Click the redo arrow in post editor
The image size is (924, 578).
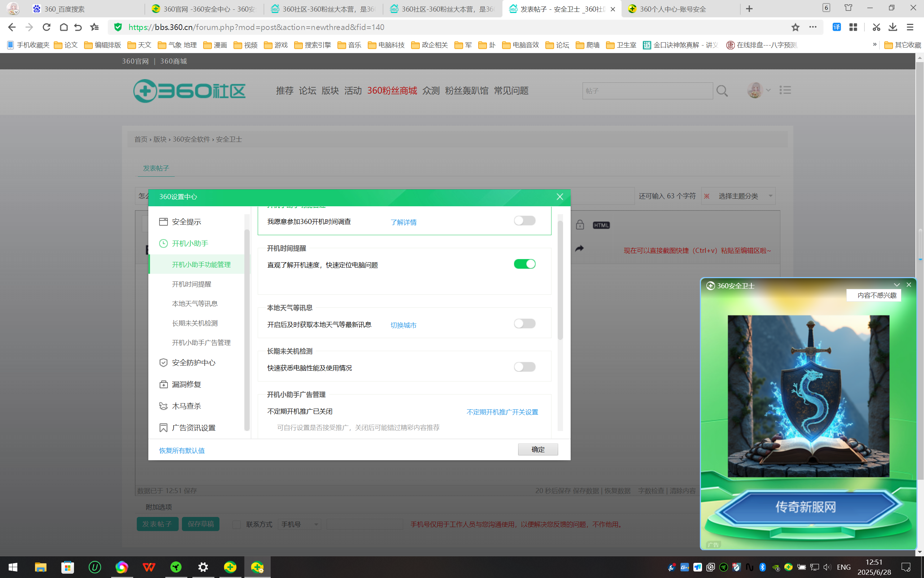coord(580,249)
